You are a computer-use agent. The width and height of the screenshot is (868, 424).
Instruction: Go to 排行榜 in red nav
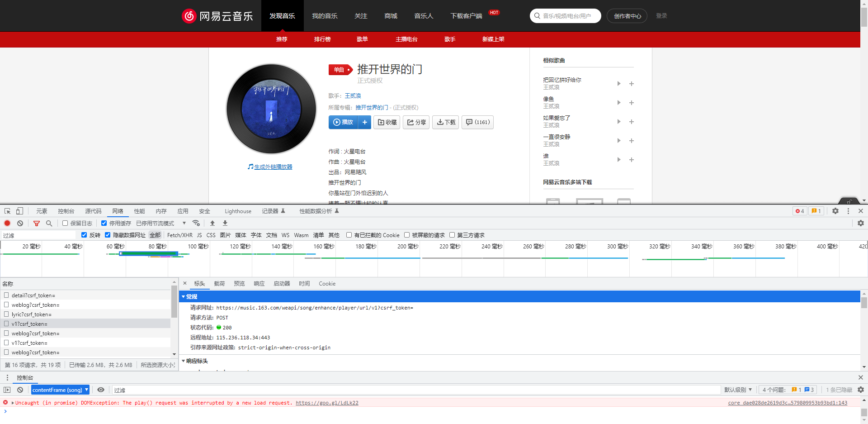[322, 39]
